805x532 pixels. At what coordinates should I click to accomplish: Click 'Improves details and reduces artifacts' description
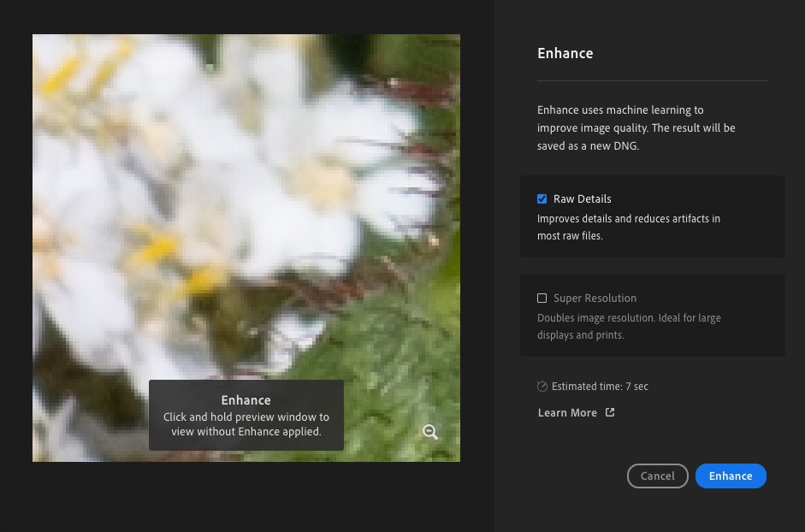629,227
